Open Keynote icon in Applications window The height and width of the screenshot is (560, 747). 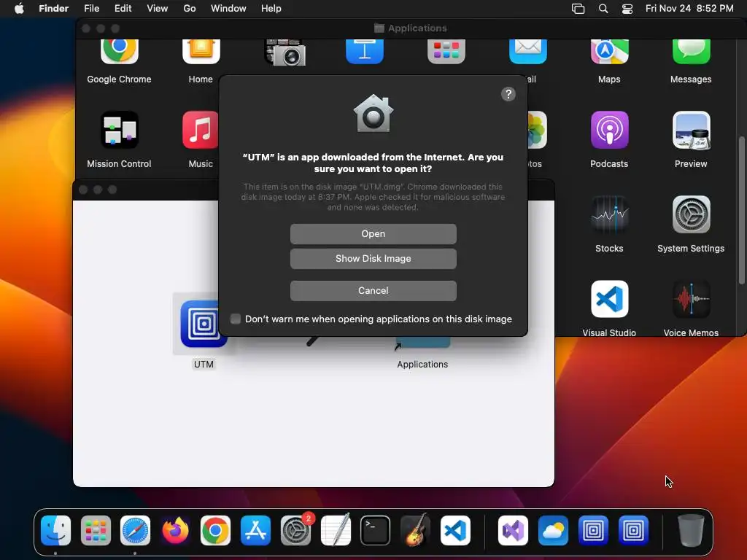(x=365, y=52)
